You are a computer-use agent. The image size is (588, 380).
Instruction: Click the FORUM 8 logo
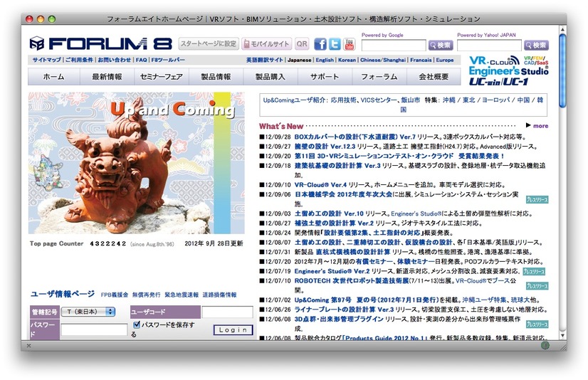click(100, 43)
